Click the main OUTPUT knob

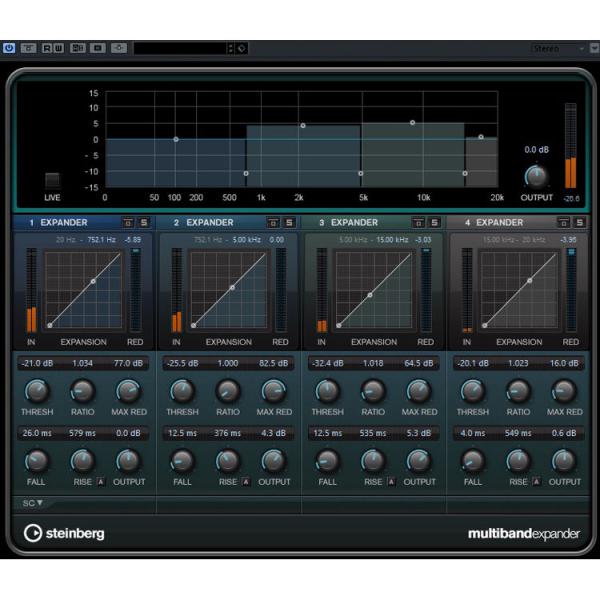point(536,176)
